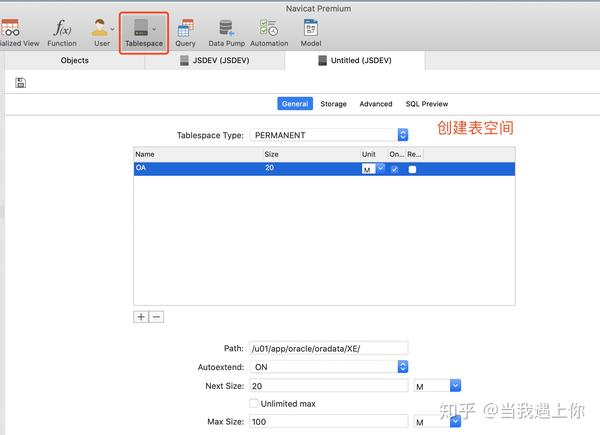Image resolution: width=600 pixels, height=435 pixels.
Task: Click the Path input field
Action: [329, 348]
